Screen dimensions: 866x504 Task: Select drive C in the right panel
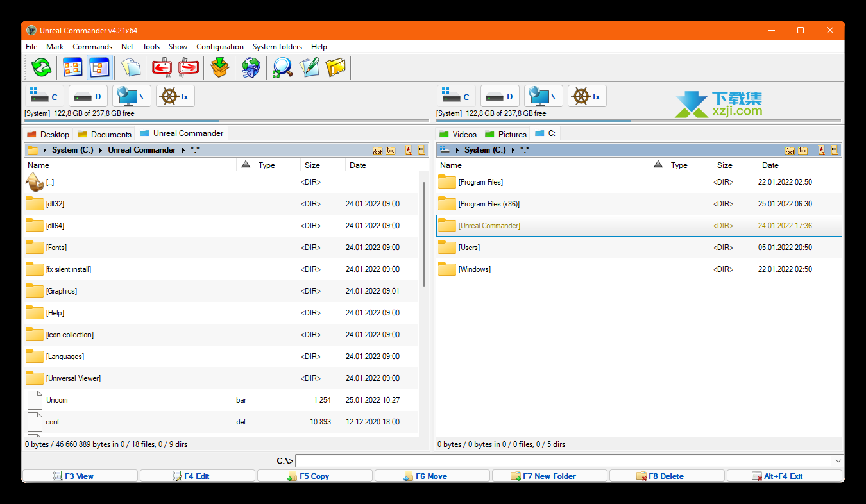click(456, 96)
